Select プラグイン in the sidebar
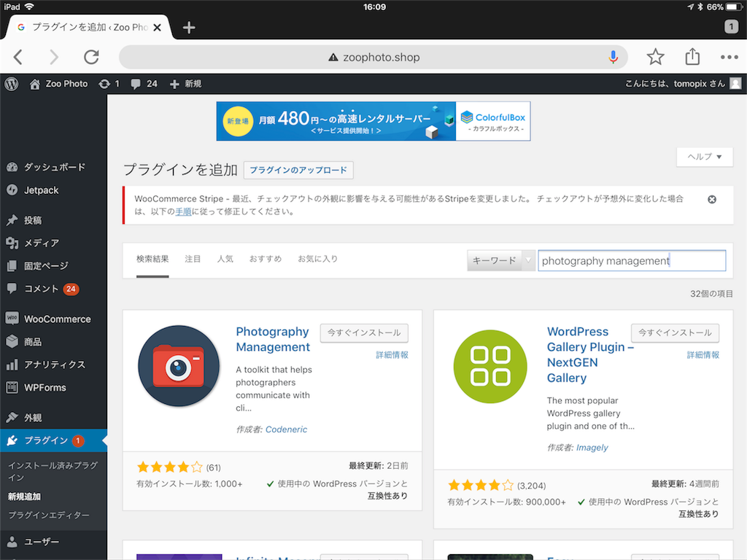This screenshot has width=747, height=560. [53, 440]
